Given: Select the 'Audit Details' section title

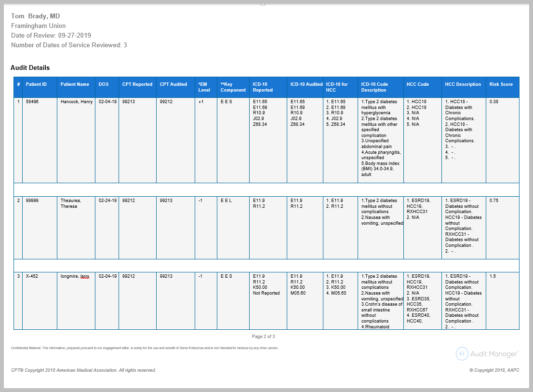Looking at the screenshot, I should click(30, 68).
